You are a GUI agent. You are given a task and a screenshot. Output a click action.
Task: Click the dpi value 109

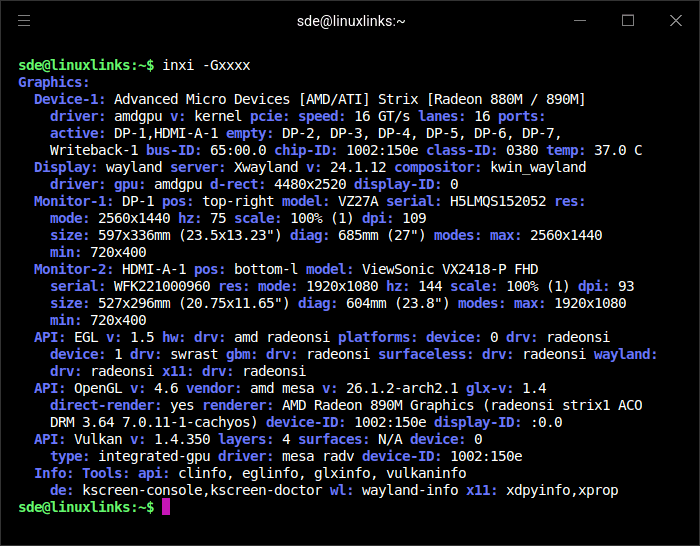tap(414, 218)
